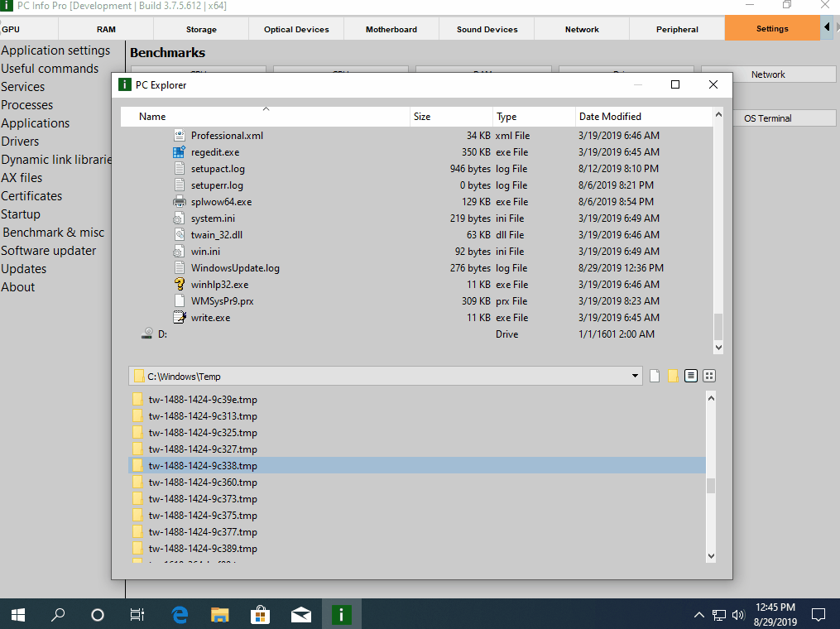Click the regedit.exe registry icon

point(179,152)
